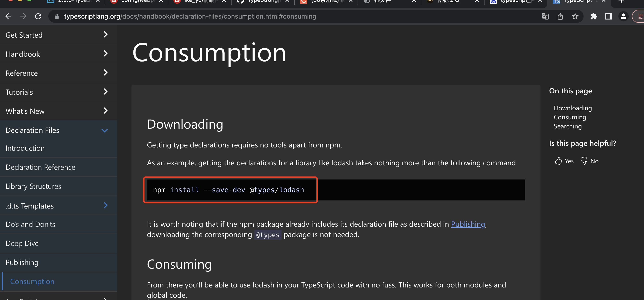Open the profile avatar icon
644x300 pixels.
click(x=623, y=16)
